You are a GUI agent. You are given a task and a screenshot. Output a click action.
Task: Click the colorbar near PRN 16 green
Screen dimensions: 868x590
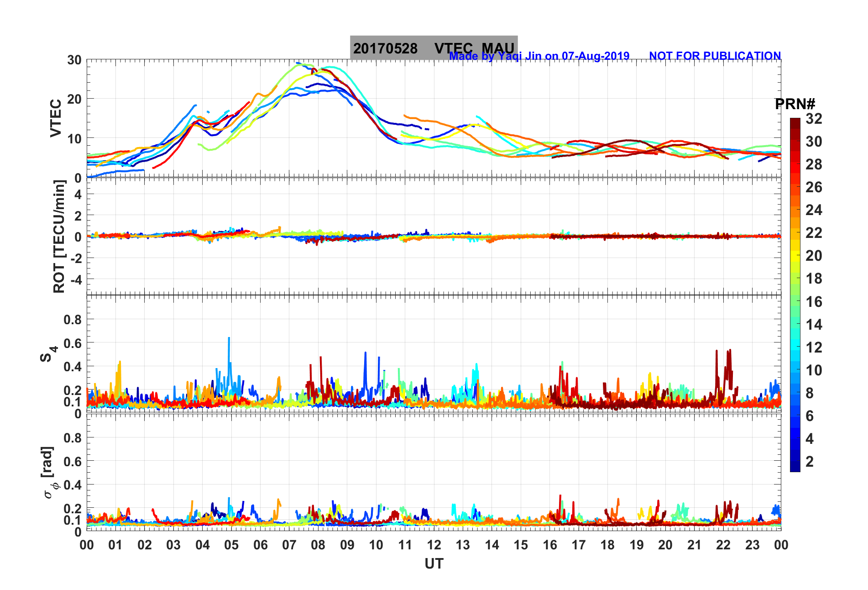click(x=795, y=302)
